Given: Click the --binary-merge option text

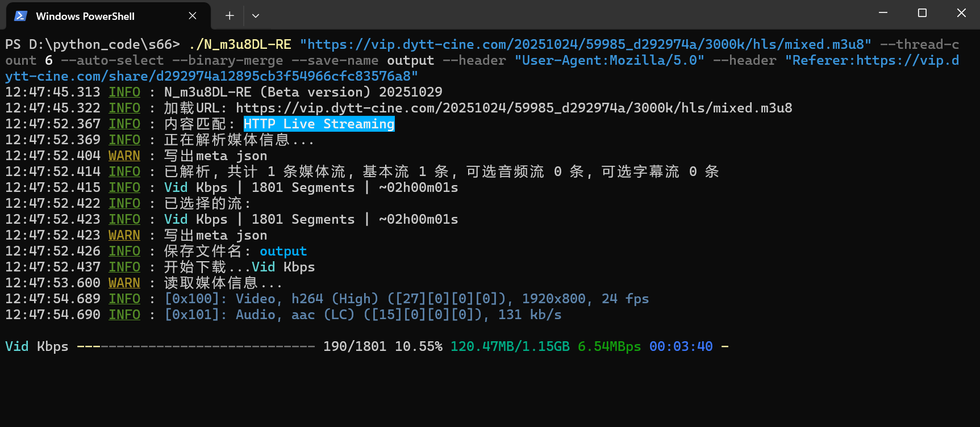Looking at the screenshot, I should [228, 60].
